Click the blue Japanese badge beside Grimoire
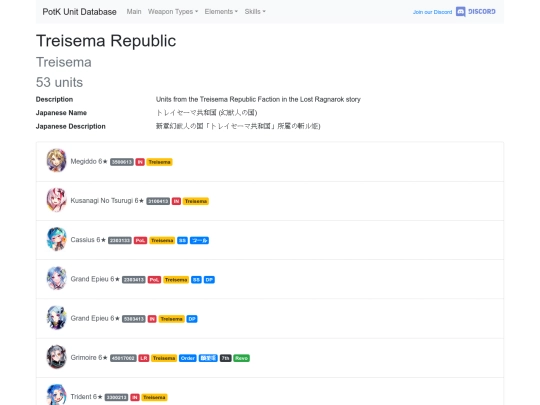 point(208,358)
